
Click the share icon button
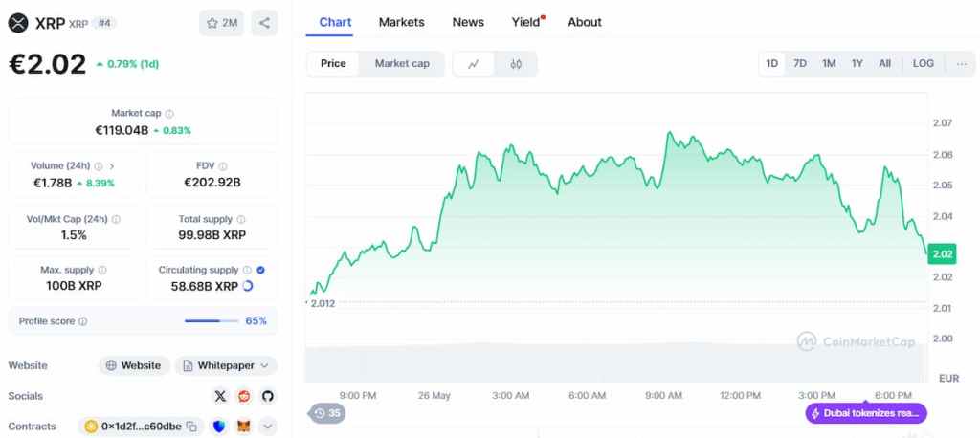pyautogui.click(x=264, y=23)
